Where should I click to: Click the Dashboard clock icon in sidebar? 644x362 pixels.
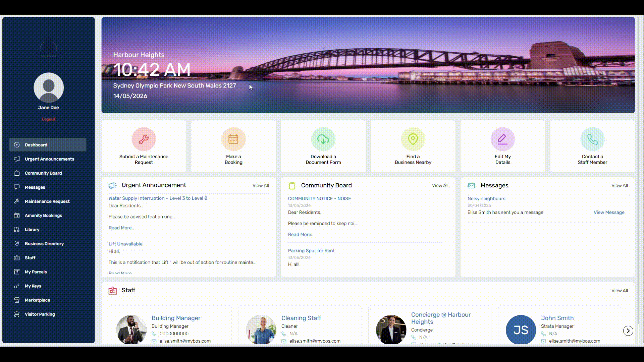(x=17, y=145)
